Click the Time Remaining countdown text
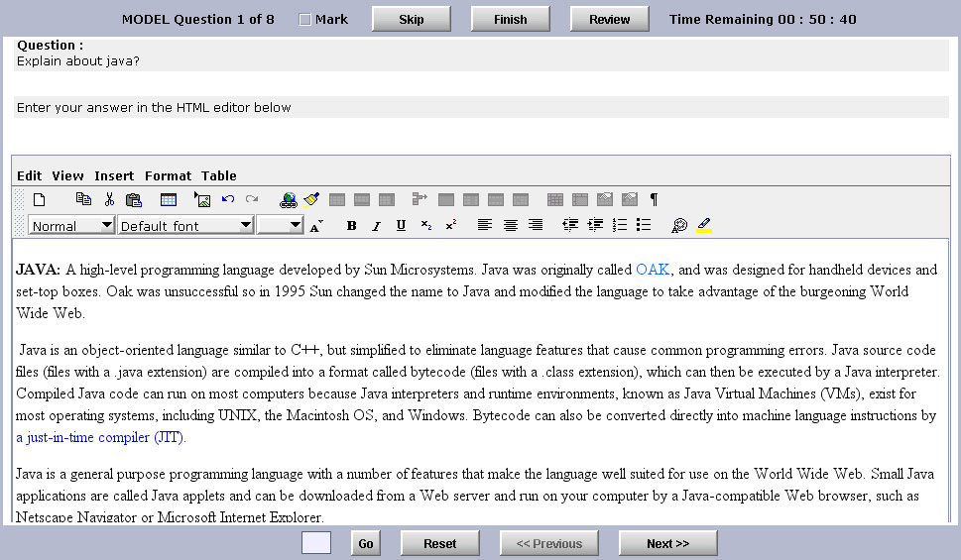The height and width of the screenshot is (560, 961). pos(763,20)
